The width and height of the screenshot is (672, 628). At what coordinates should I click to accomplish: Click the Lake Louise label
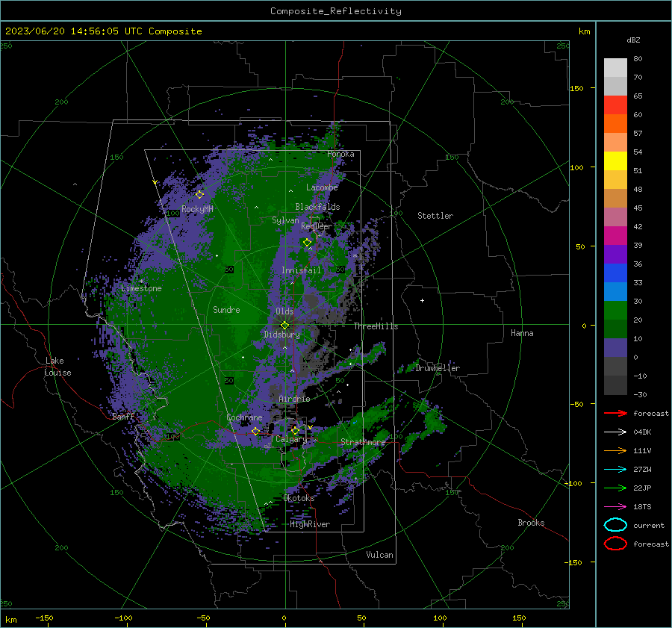pyautogui.click(x=57, y=367)
